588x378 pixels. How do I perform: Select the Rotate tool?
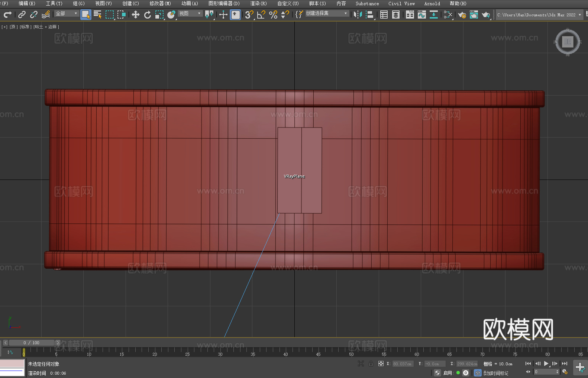pyautogui.click(x=148, y=14)
